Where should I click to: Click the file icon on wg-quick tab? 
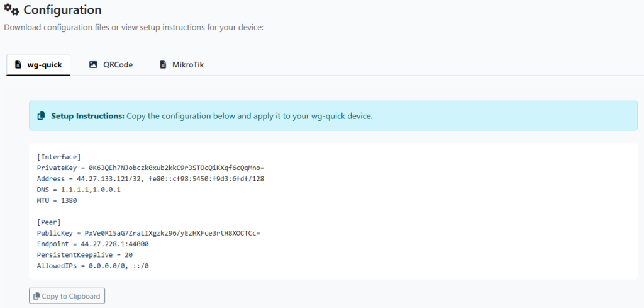18,64
